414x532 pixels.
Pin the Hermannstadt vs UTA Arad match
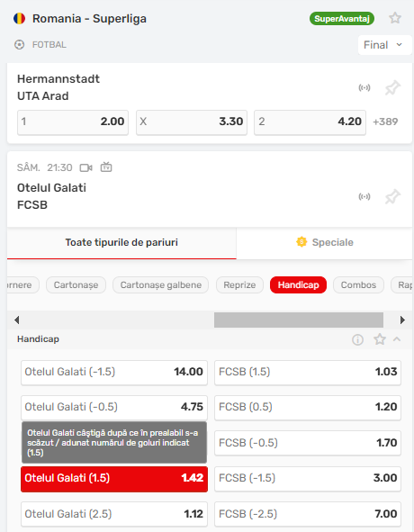coord(392,88)
